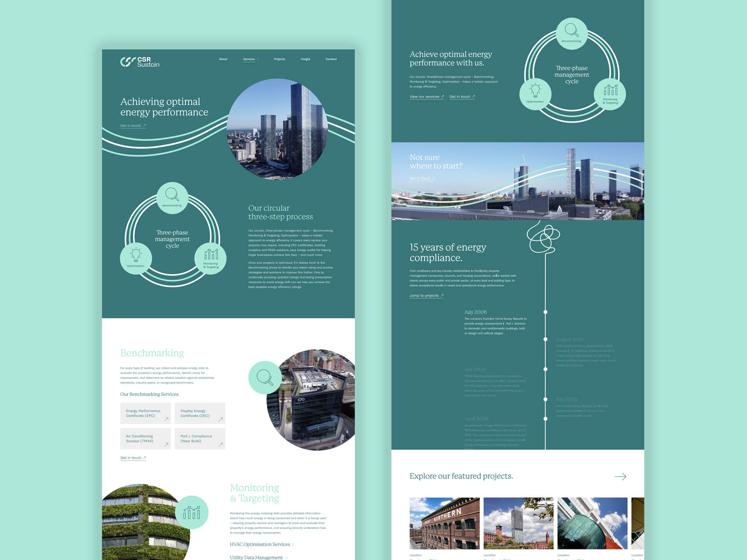Expand the Services chevron arrow
The width and height of the screenshot is (747, 560).
click(258, 59)
